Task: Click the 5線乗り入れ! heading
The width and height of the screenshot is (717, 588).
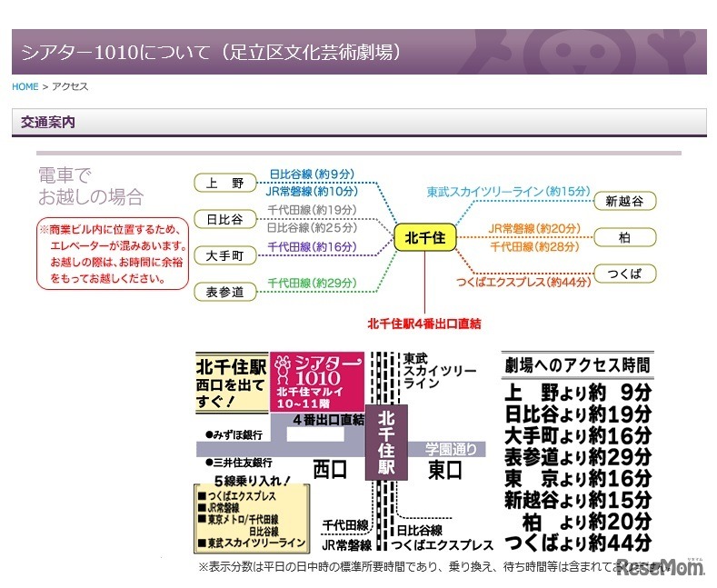Action: tap(253, 481)
